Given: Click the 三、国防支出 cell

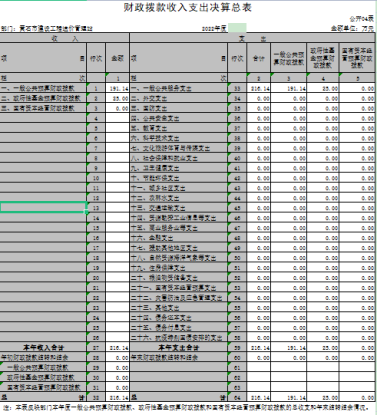Looking at the screenshot, I should coord(179,108).
